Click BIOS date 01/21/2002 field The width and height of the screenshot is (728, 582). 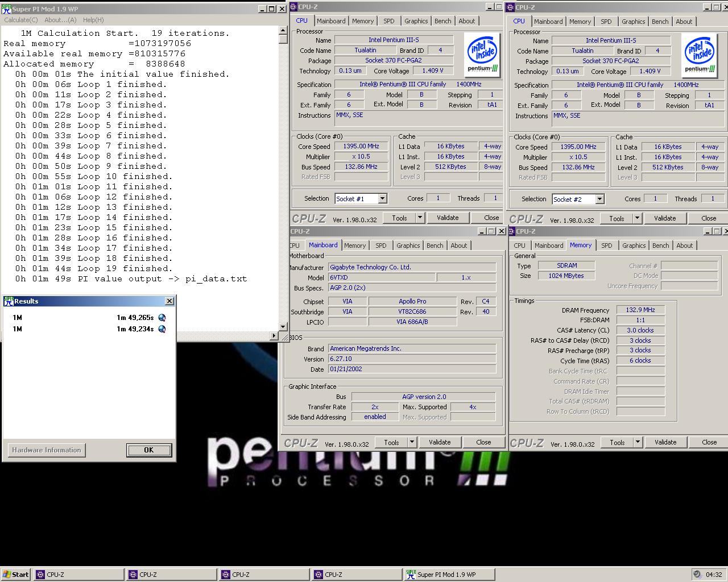point(412,369)
